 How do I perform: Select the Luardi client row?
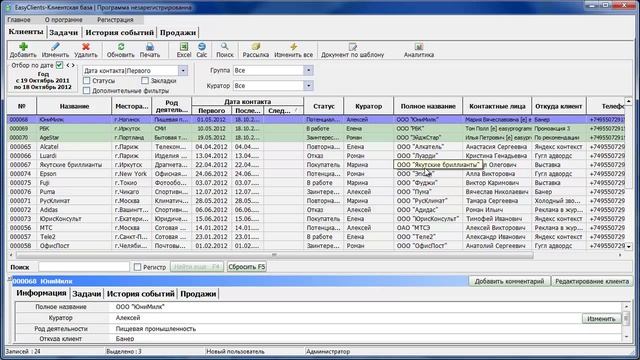316,156
